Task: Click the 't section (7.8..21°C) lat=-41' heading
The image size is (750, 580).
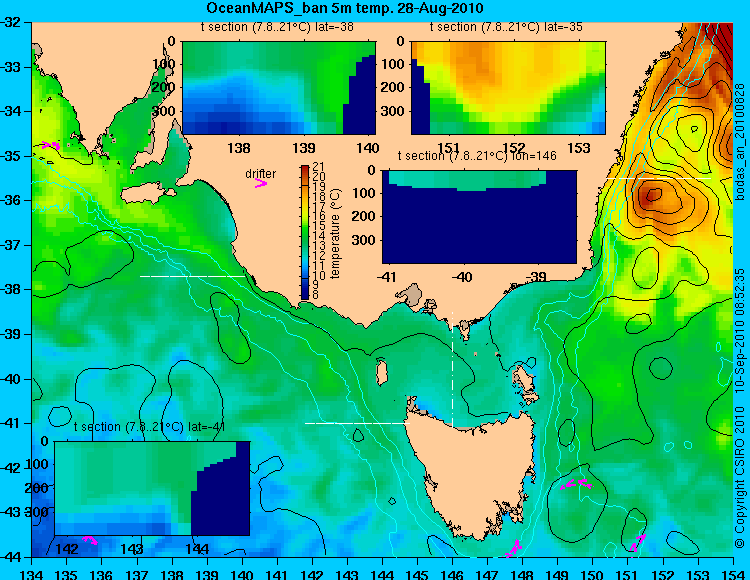Action: tap(150, 427)
